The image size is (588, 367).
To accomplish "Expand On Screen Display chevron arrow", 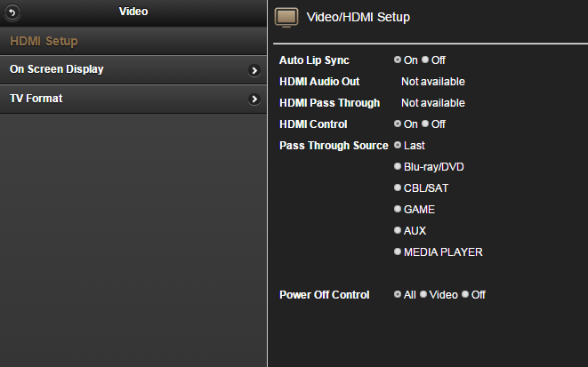I will 254,70.
